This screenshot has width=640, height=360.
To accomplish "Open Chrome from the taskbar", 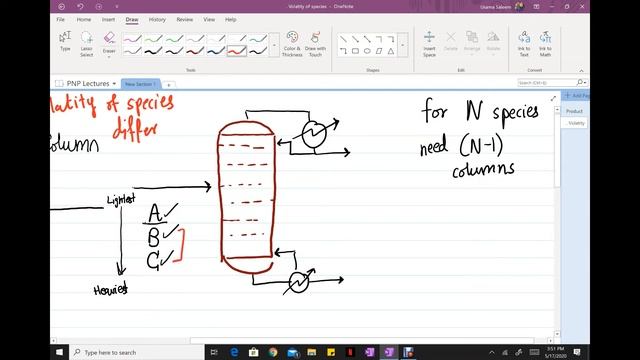I will tap(273, 352).
